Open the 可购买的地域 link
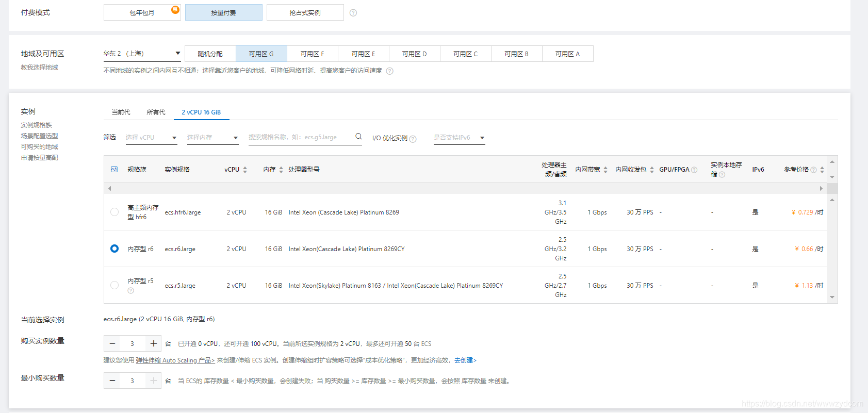The image size is (868, 413). pos(39,147)
